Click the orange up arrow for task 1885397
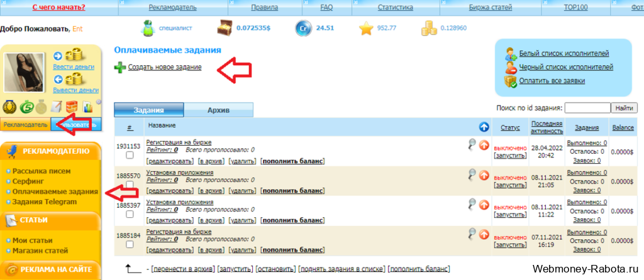Screen dimensions: 644x280 pyautogui.click(x=484, y=205)
